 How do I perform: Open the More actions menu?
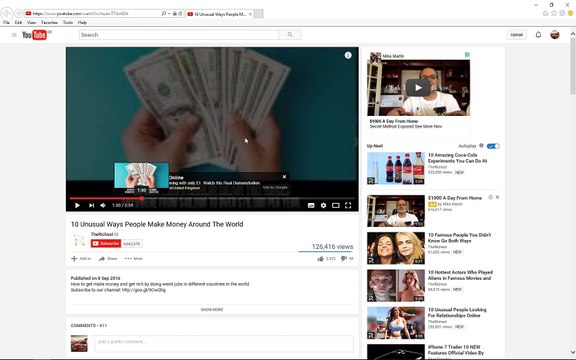pos(134,259)
